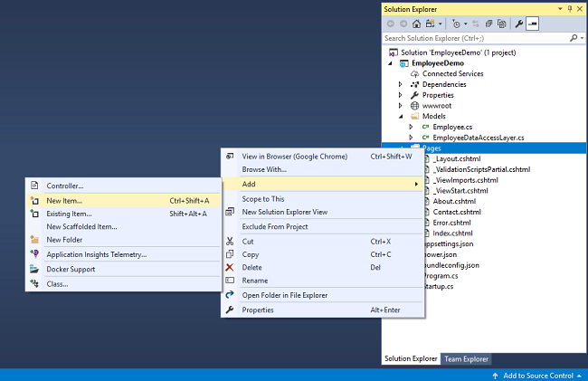The width and height of the screenshot is (588, 381).
Task: Toggle the Preview Selected Items button
Action: 533,24
